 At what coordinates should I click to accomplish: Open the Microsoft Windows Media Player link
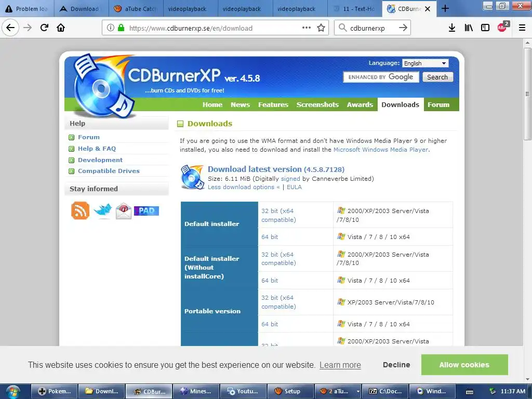point(381,150)
